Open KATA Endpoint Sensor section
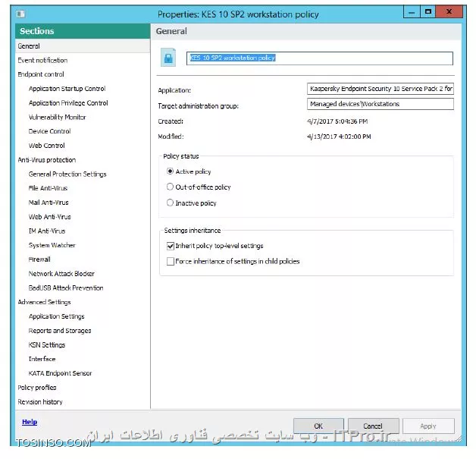Image resolution: width=476 pixels, height=459 pixels. click(x=60, y=373)
